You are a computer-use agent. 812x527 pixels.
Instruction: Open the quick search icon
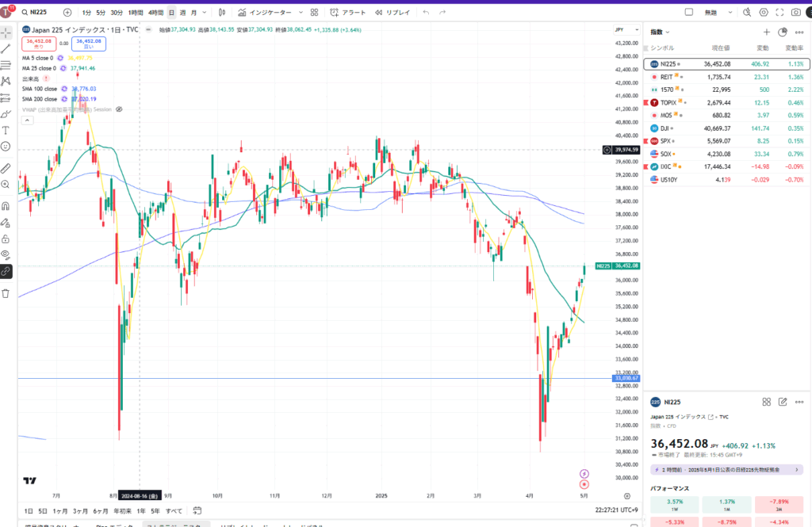pyautogui.click(x=747, y=13)
